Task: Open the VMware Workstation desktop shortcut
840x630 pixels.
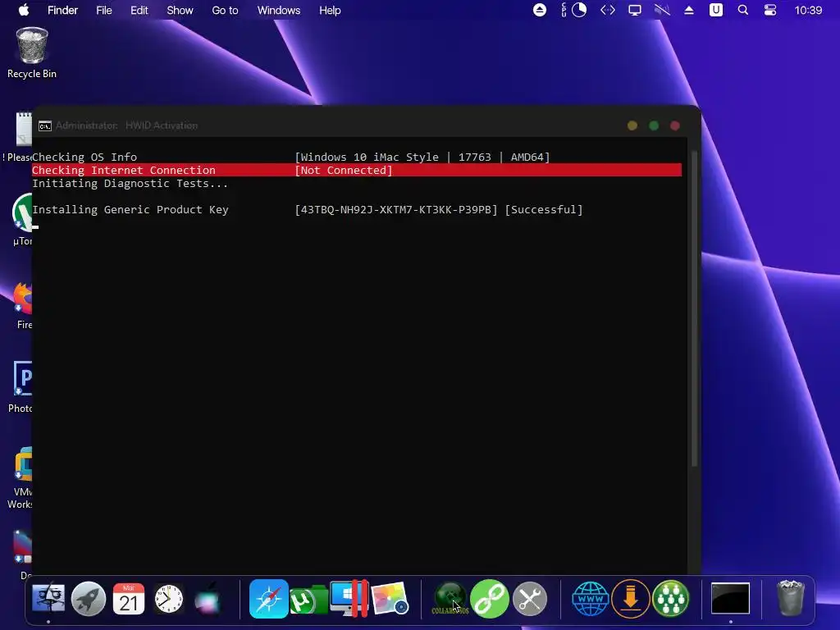Action: pyautogui.click(x=21, y=478)
